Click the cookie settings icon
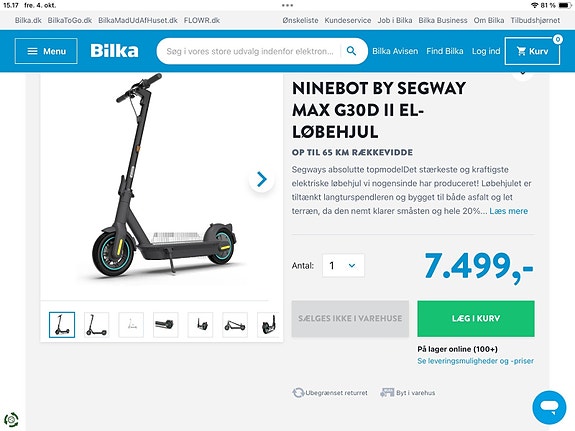This screenshot has height=431, width=575. tap(11, 419)
